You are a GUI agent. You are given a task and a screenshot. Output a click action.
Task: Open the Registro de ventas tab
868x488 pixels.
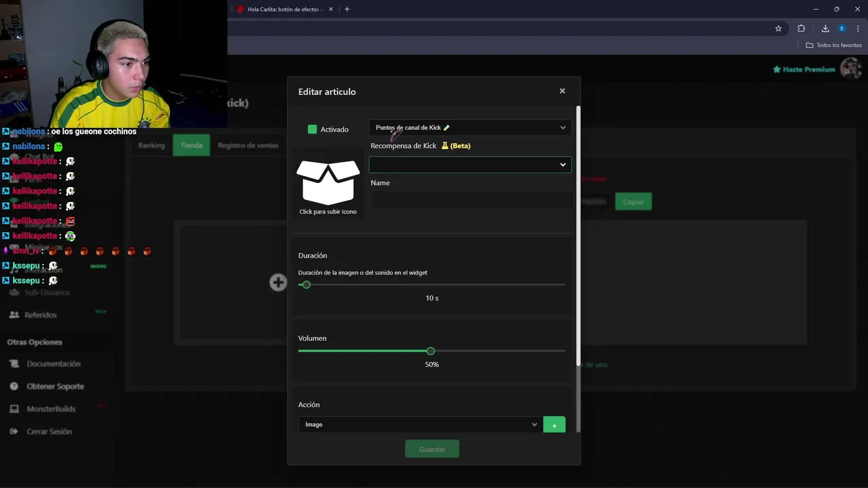click(x=248, y=145)
